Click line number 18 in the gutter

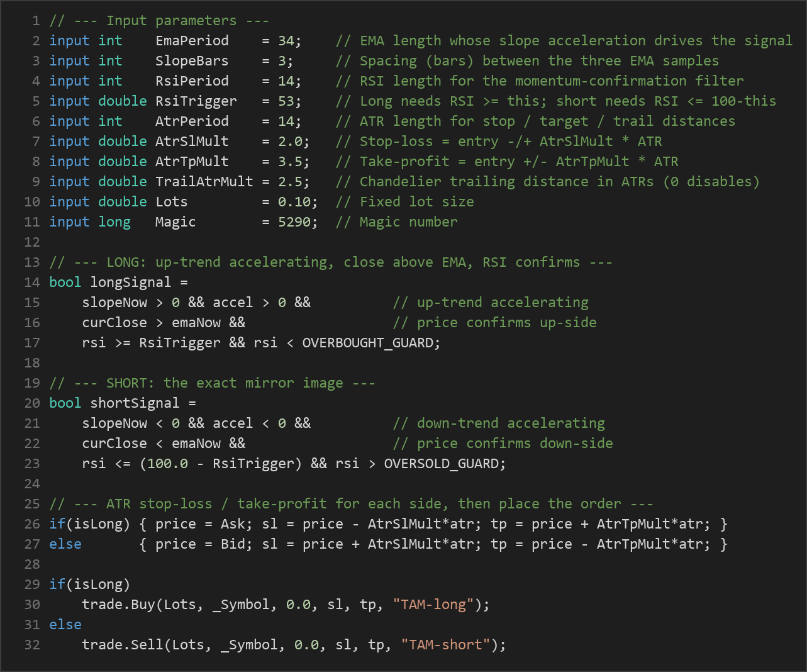(32, 363)
